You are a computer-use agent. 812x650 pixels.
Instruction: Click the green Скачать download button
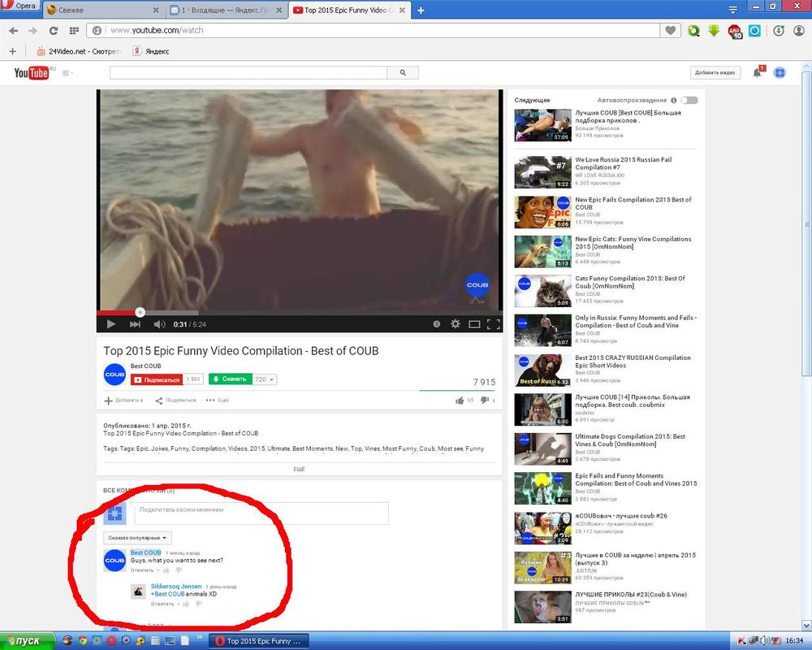(230, 379)
